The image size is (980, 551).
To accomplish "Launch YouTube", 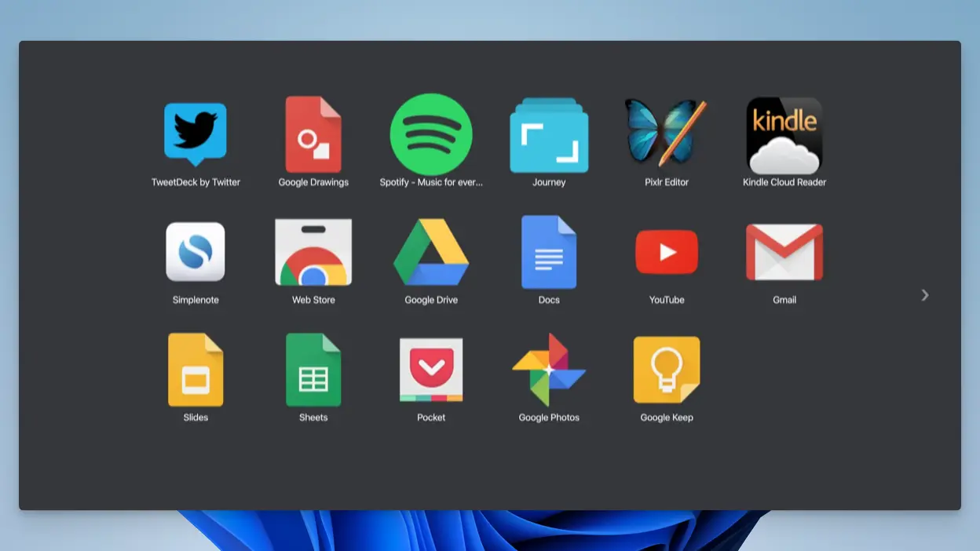I will coord(666,251).
